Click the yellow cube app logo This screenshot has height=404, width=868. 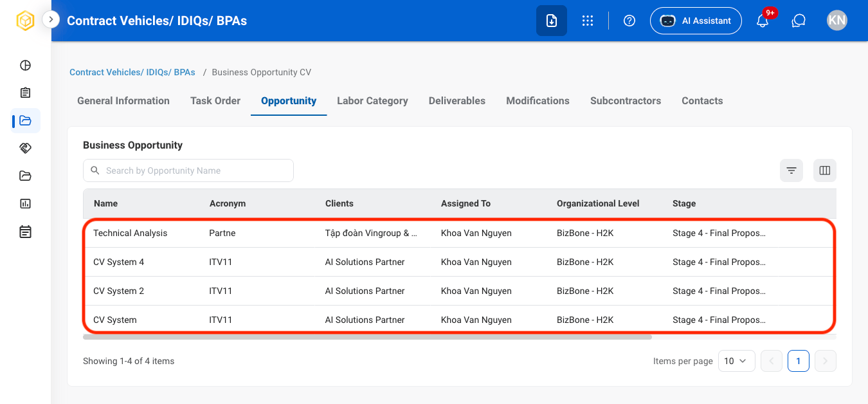click(25, 21)
